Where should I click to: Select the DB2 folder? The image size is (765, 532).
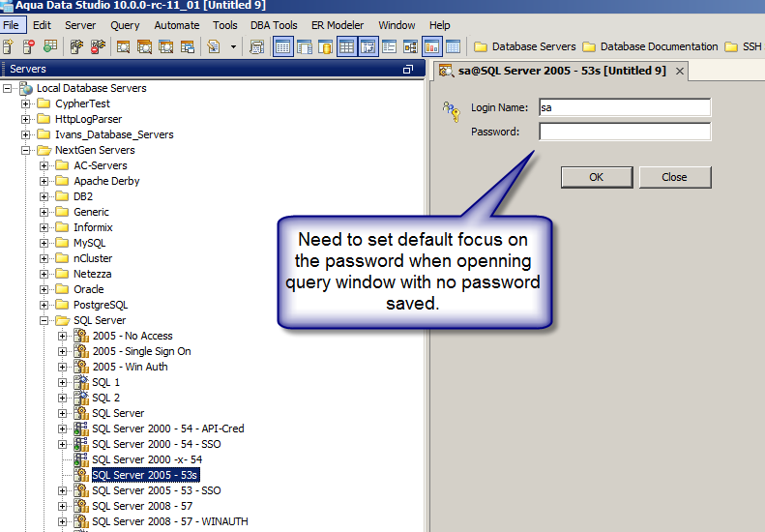click(83, 196)
